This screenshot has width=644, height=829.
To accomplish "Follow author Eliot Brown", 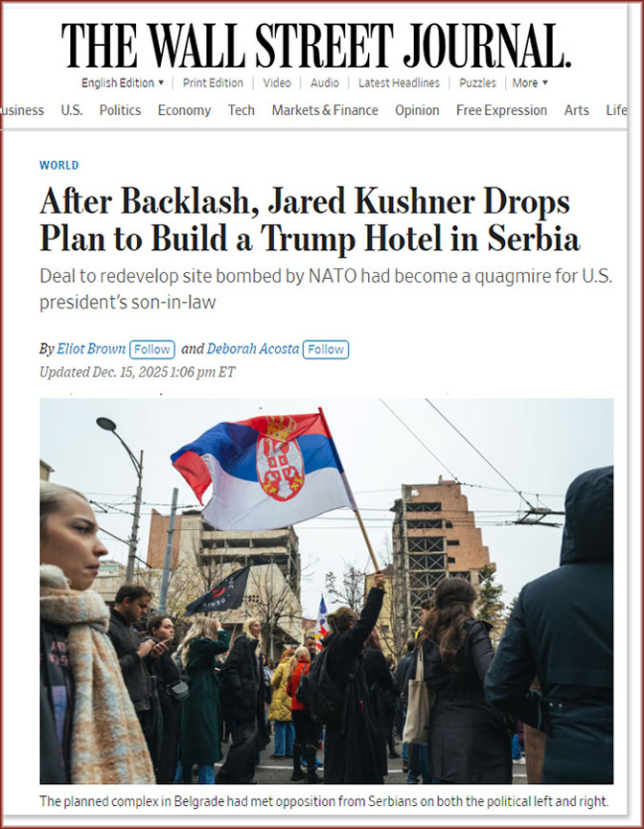I will pos(151,350).
